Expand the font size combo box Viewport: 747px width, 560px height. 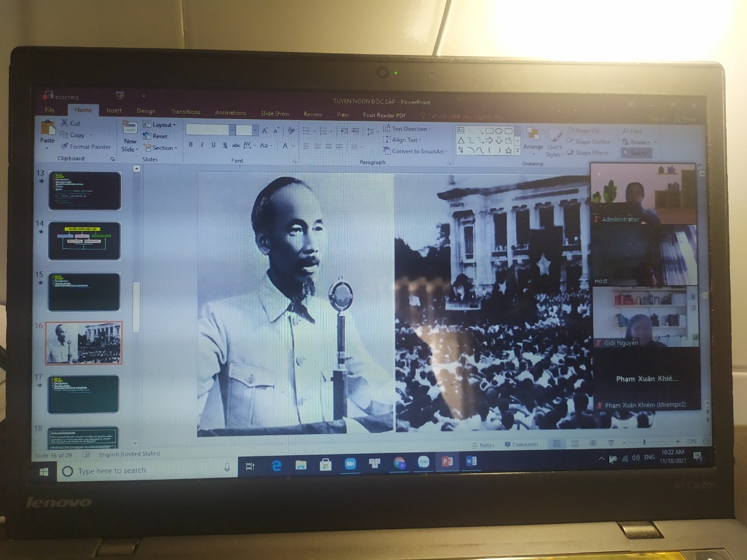click(x=255, y=130)
